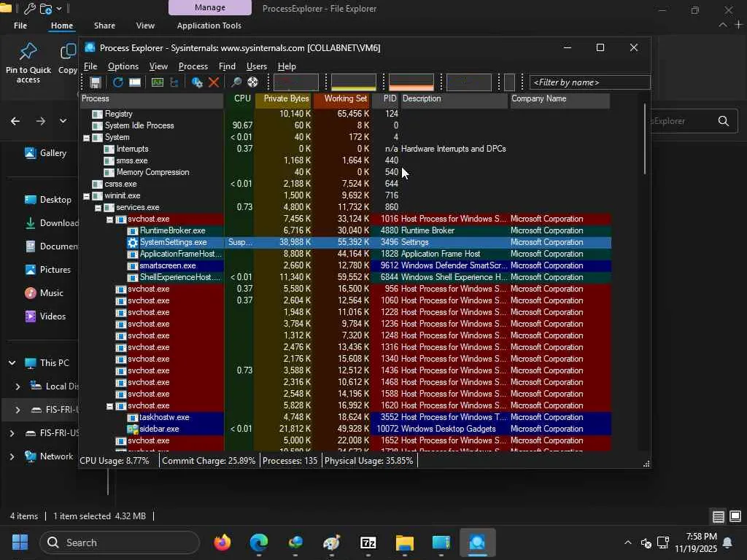This screenshot has width=747, height=560.
Task: Click the Save floppy disk toolbar icon
Action: pyautogui.click(x=96, y=82)
